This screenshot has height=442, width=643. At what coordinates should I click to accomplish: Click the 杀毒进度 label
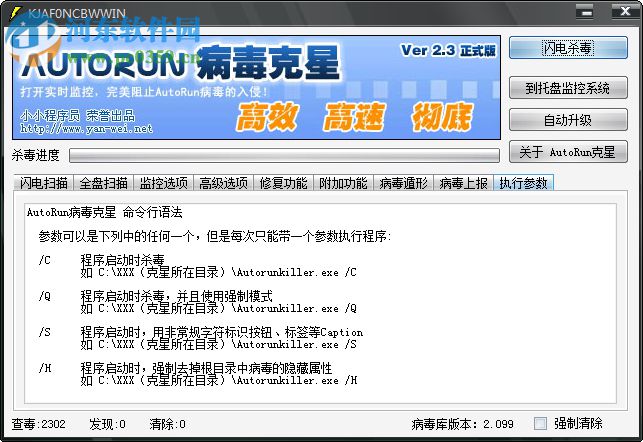[x=36, y=155]
